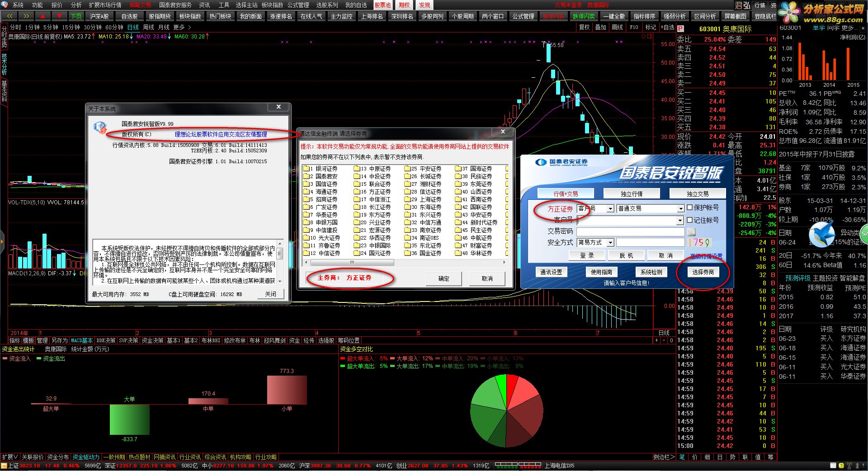Click the minus button at chart bottom right
This screenshot has height=471, width=868.
point(665,340)
